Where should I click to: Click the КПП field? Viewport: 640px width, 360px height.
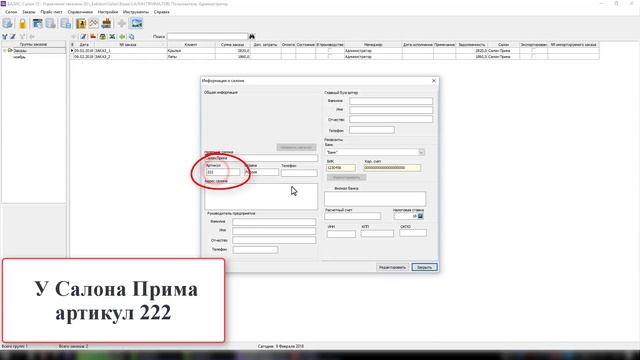[x=377, y=233]
